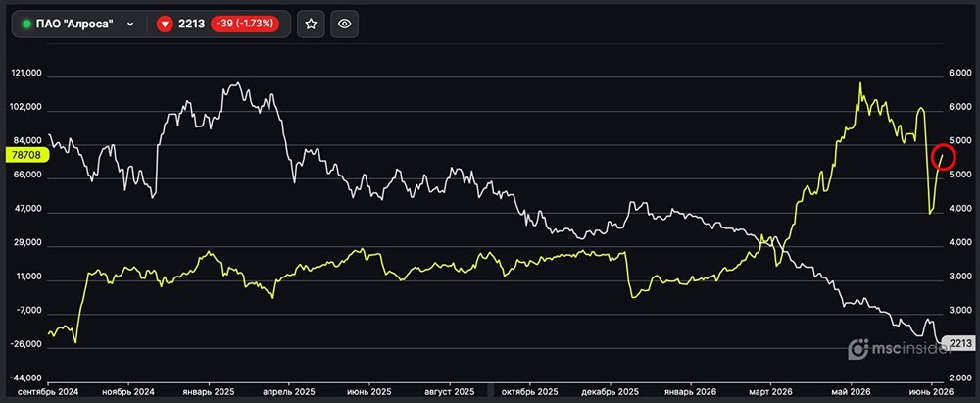Click the 84,000 left axis value
980x403 pixels.
click(28, 141)
